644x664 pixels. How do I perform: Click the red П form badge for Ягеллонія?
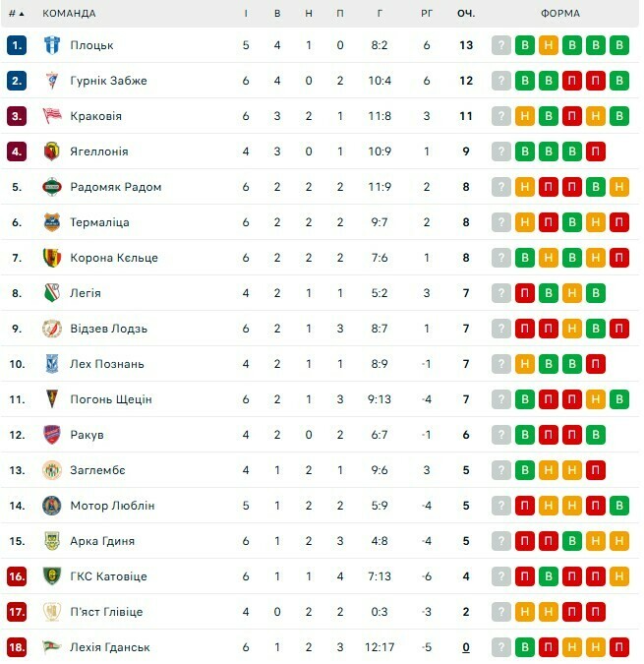point(595,151)
